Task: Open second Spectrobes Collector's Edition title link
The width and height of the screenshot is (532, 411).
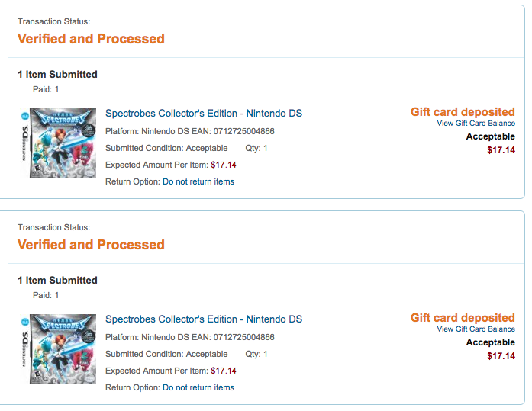Action: tap(204, 319)
